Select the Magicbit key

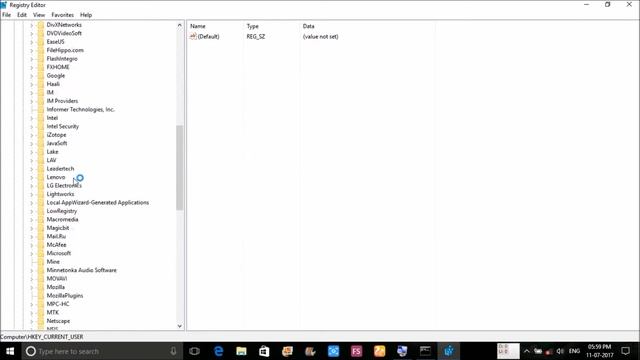[x=58, y=228]
